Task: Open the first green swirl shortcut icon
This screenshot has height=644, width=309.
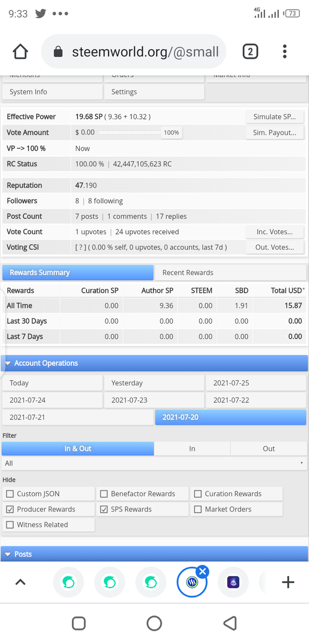Action: click(68, 582)
